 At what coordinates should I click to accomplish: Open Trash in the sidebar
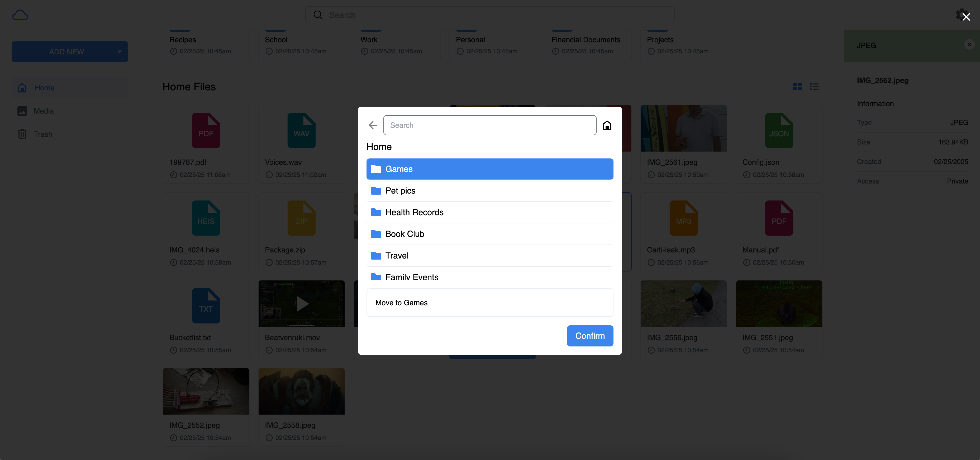(70, 134)
